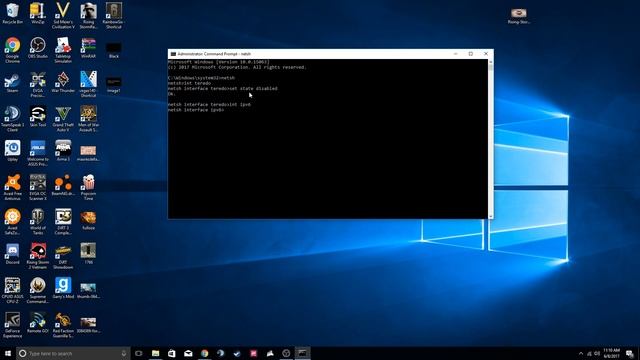The height and width of the screenshot is (360, 640).
Task: Select the DiRT 3 Complete shortcut
Action: (x=63, y=222)
